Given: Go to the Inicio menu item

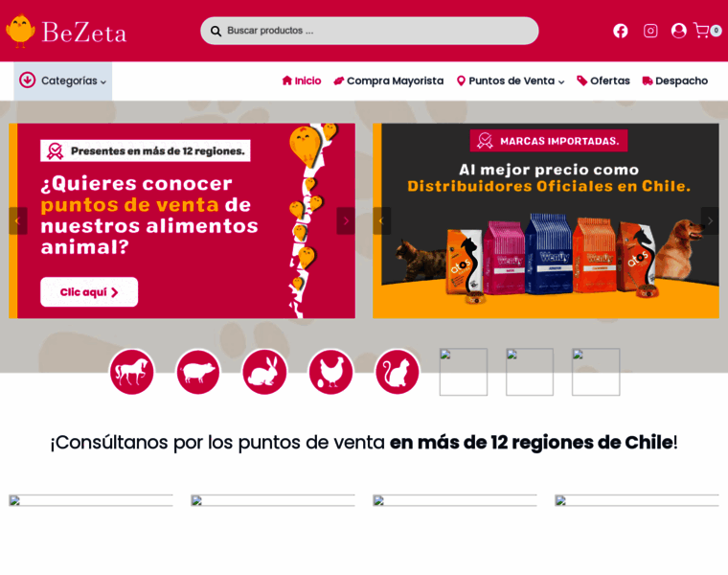Looking at the screenshot, I should (x=302, y=80).
